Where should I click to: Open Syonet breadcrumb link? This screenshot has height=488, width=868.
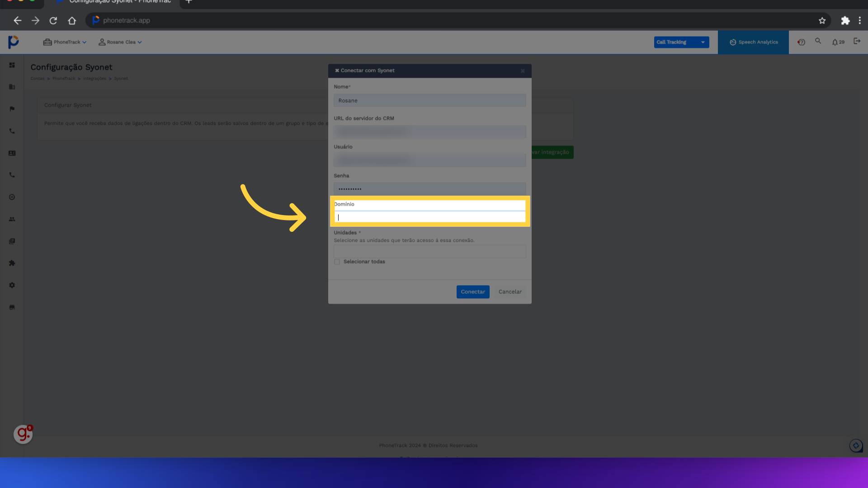click(x=121, y=79)
